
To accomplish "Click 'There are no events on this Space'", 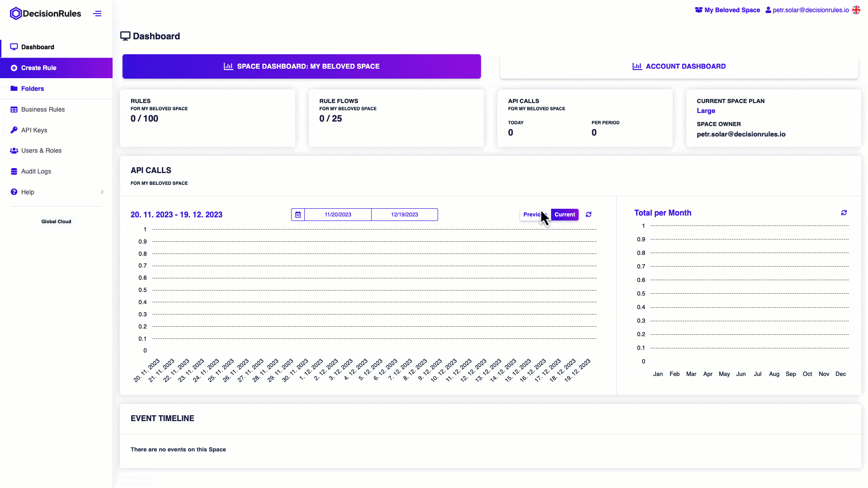I will tap(178, 450).
